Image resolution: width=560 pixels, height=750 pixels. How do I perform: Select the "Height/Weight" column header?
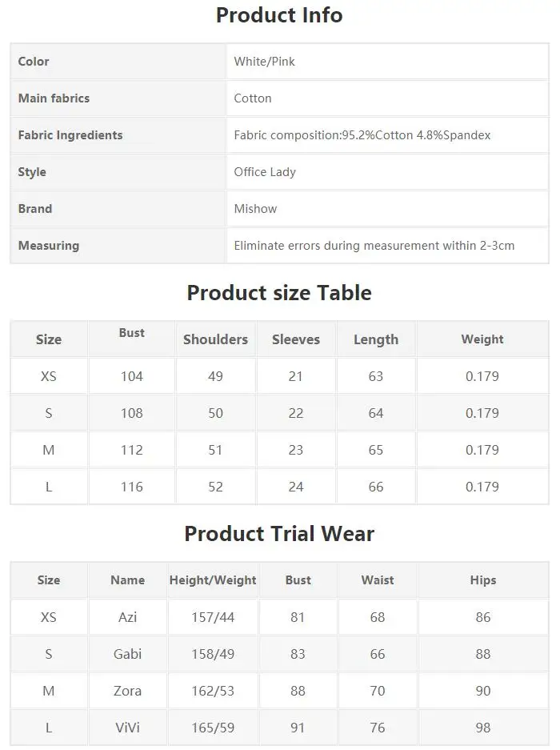tap(213, 580)
